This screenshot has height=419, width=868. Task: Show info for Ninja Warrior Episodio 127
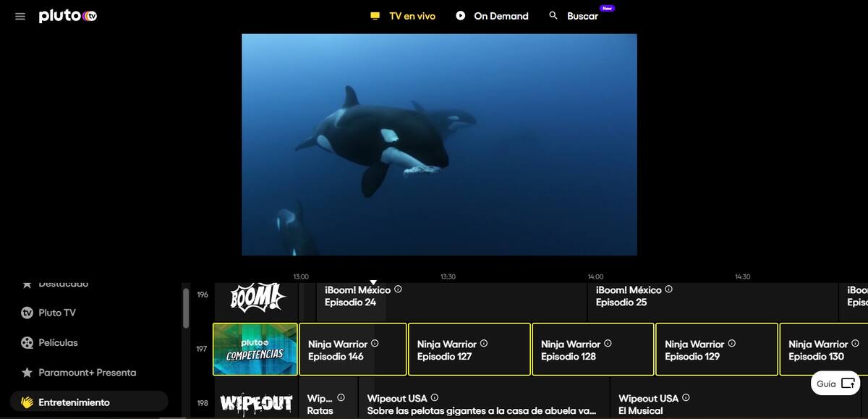(484, 344)
